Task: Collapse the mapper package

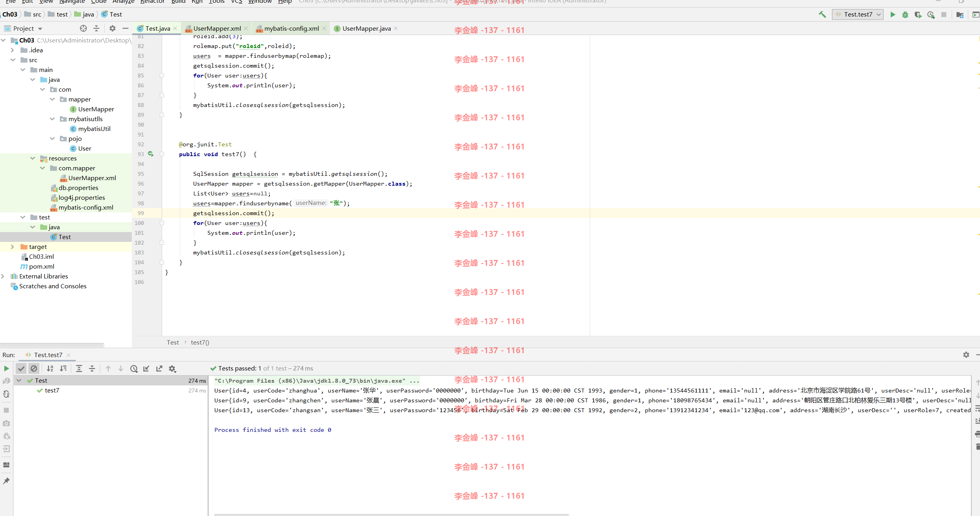Action: click(x=52, y=99)
